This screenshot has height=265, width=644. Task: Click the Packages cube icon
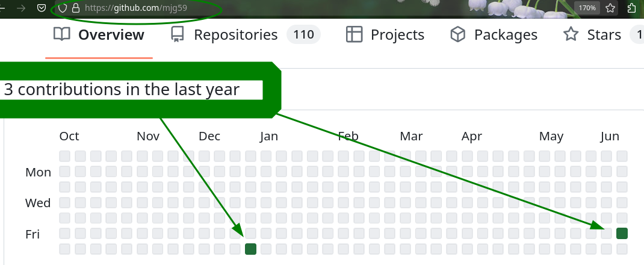[458, 34]
